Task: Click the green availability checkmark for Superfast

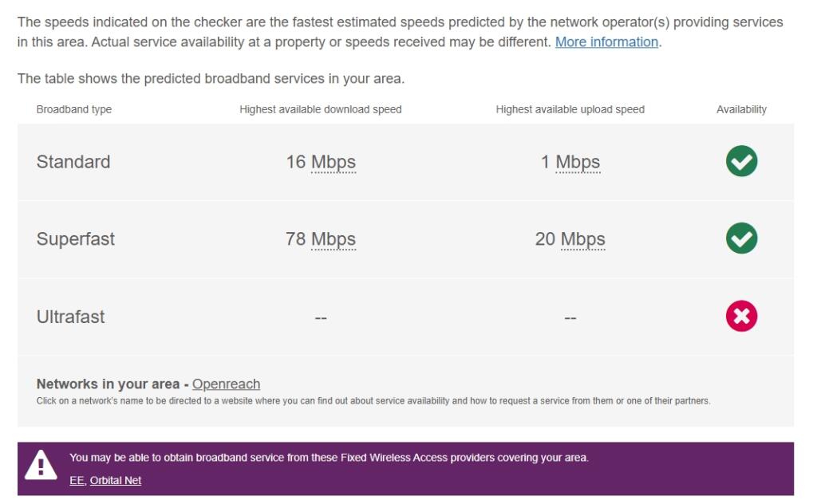Action: (x=740, y=238)
